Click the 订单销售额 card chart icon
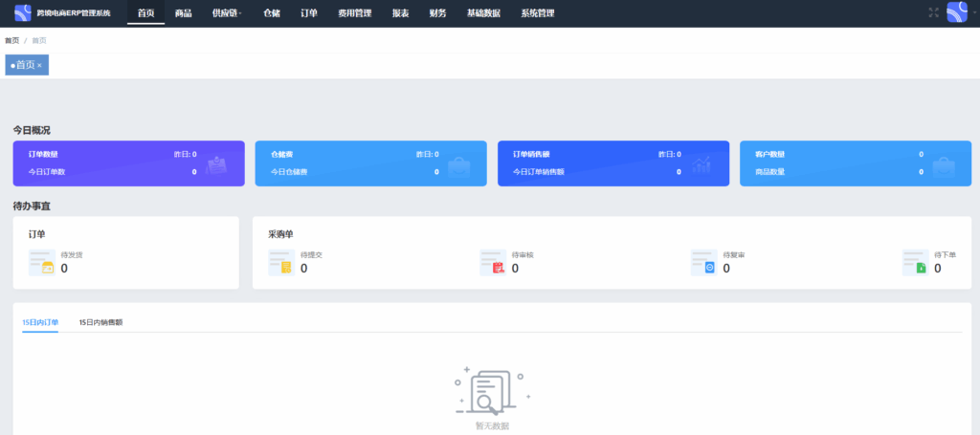The width and height of the screenshot is (980, 435). pos(702,164)
